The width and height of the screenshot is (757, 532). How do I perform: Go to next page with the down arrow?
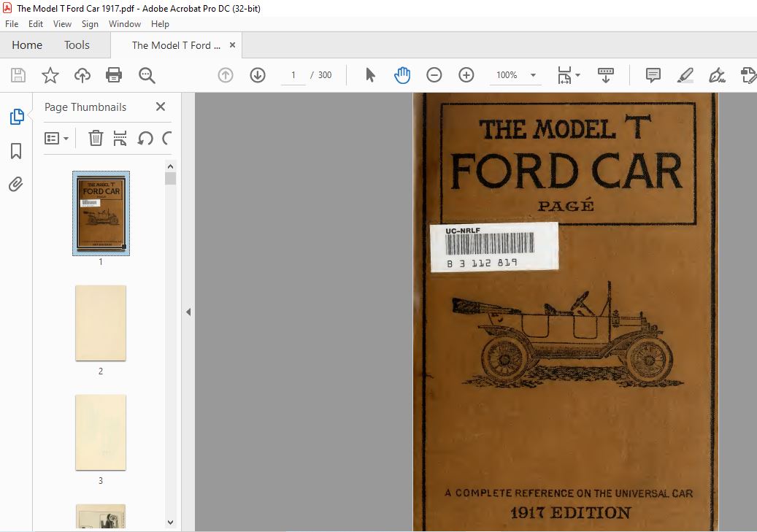pos(258,75)
